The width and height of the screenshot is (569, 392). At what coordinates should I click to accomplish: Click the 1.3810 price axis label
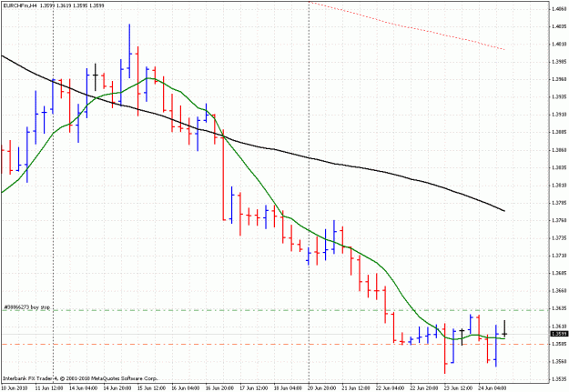pyautogui.click(x=559, y=186)
